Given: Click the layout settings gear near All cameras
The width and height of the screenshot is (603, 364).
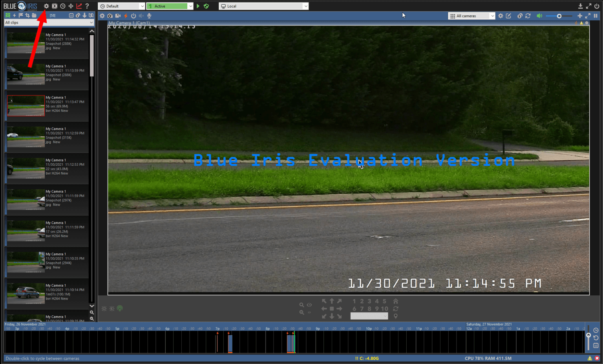Looking at the screenshot, I should (x=501, y=16).
